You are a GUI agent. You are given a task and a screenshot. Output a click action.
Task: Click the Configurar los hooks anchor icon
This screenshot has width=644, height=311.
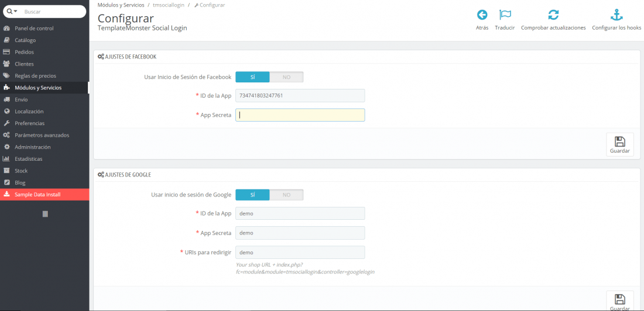[x=616, y=15]
